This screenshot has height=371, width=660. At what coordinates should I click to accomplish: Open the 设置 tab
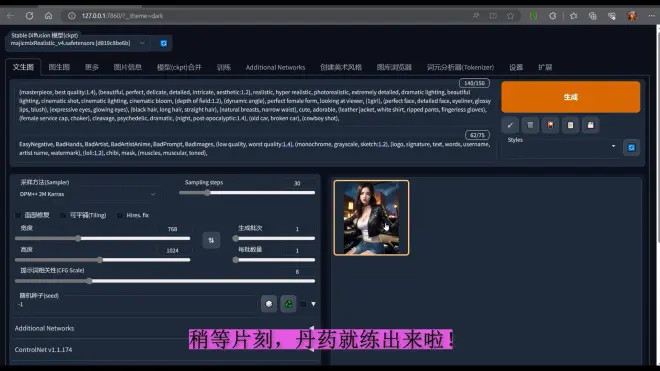click(x=516, y=67)
